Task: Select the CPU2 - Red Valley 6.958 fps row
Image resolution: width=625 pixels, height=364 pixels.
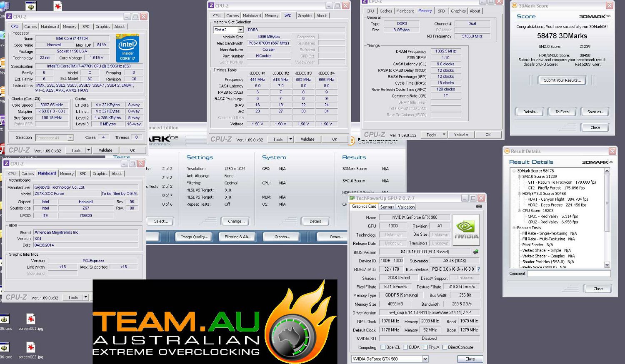Action: tap(552, 222)
